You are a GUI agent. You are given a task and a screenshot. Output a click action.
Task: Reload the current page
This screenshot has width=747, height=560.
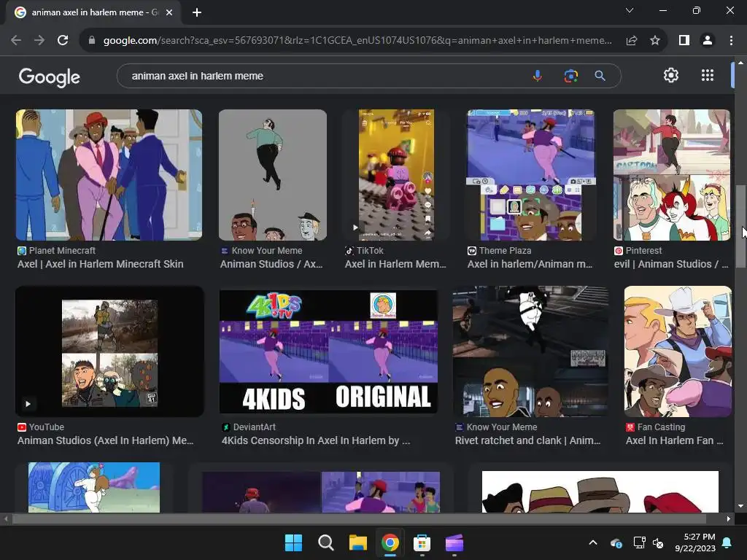coord(63,41)
